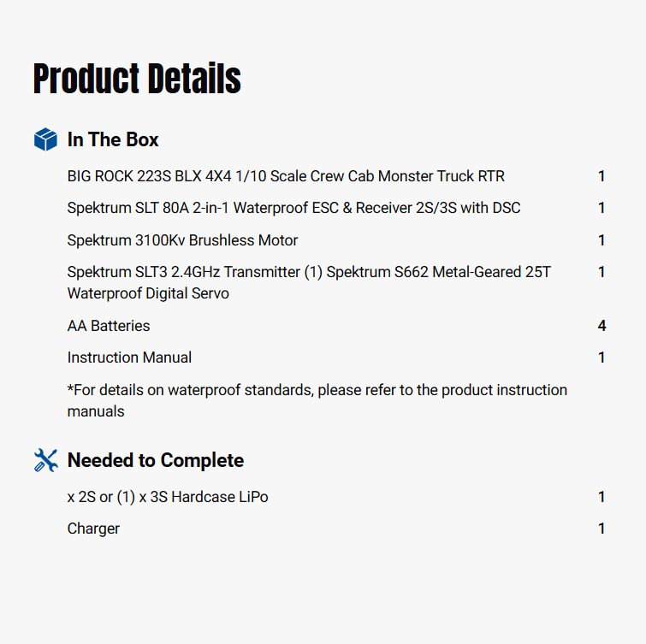This screenshot has height=644, width=646.
Task: Click the quantity beside Brushless Motor
Action: 602,240
